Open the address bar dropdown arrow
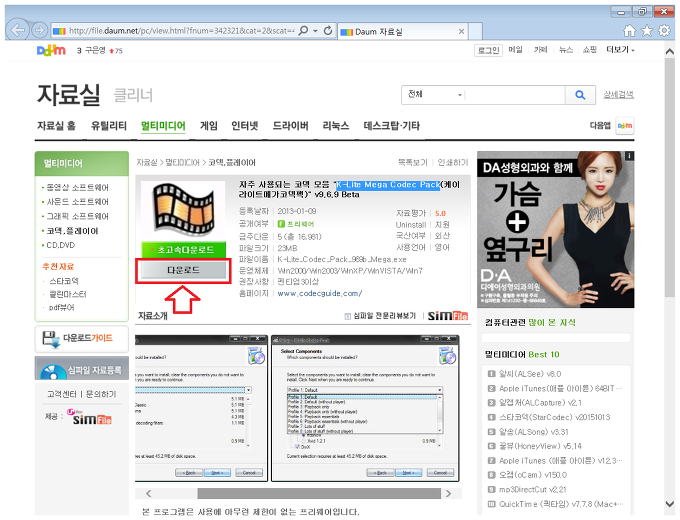680x520 pixels. pyautogui.click(x=316, y=31)
